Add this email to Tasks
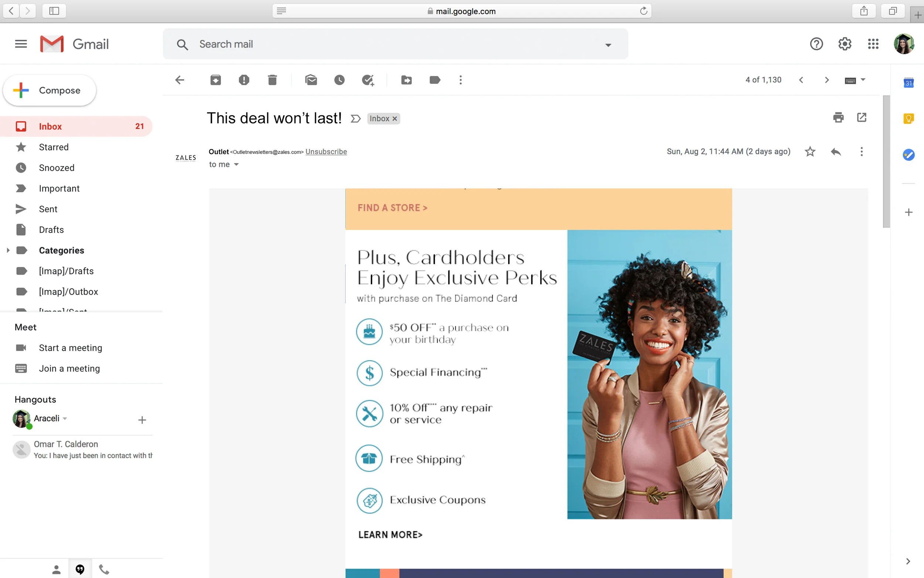The image size is (924, 578). [367, 80]
